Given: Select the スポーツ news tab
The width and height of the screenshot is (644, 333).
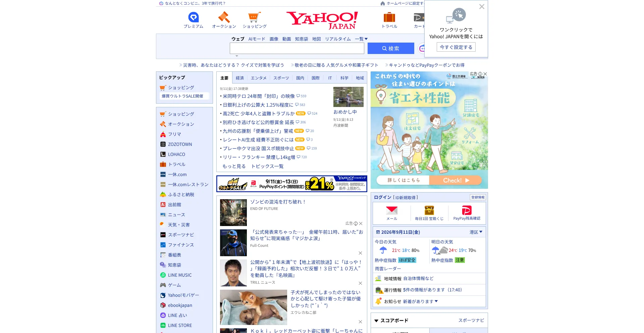Looking at the screenshot, I should (281, 78).
